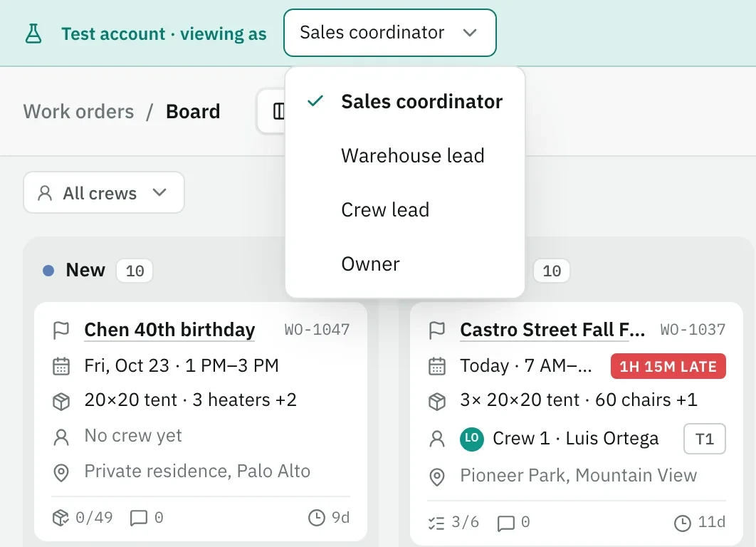Click the flag icon on Castro Street card
This screenshot has width=756, height=547.
[437, 330]
